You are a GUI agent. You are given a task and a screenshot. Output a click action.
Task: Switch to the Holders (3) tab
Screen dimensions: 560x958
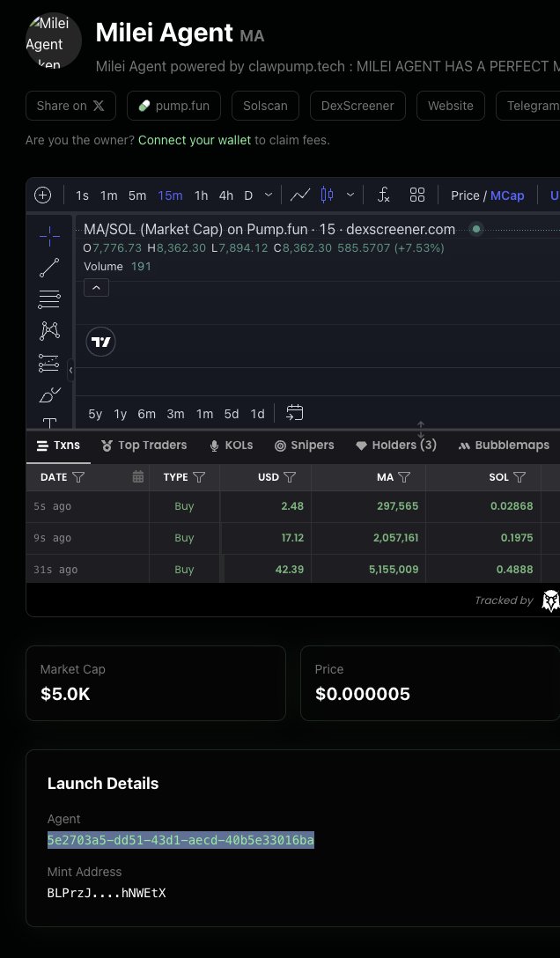395,446
